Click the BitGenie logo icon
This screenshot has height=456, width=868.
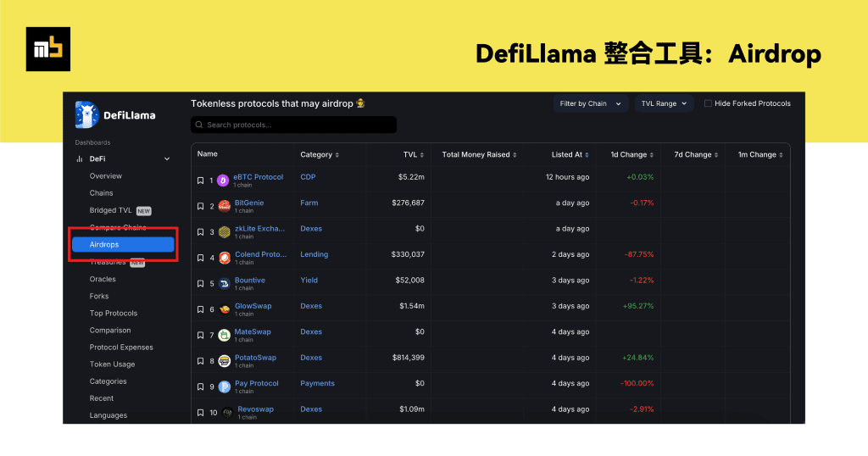tap(224, 207)
